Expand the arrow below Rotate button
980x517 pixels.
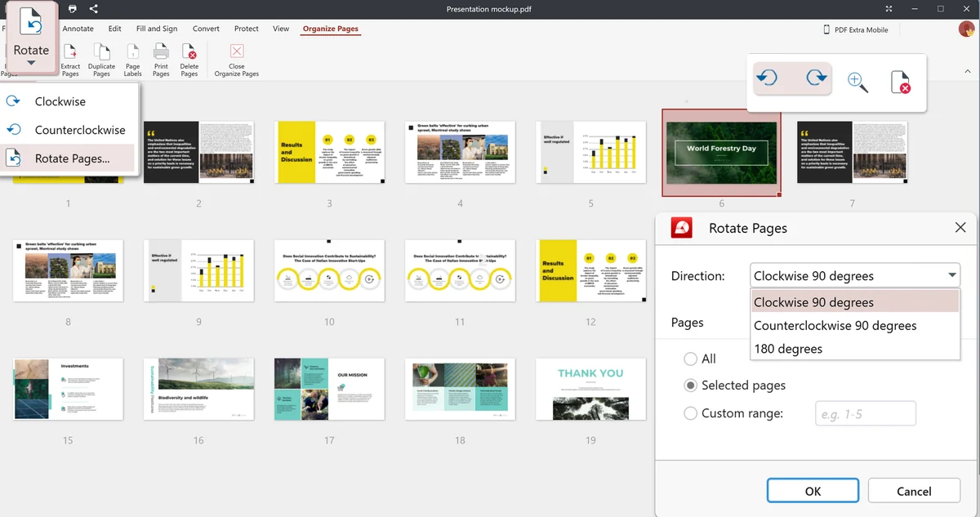point(31,64)
